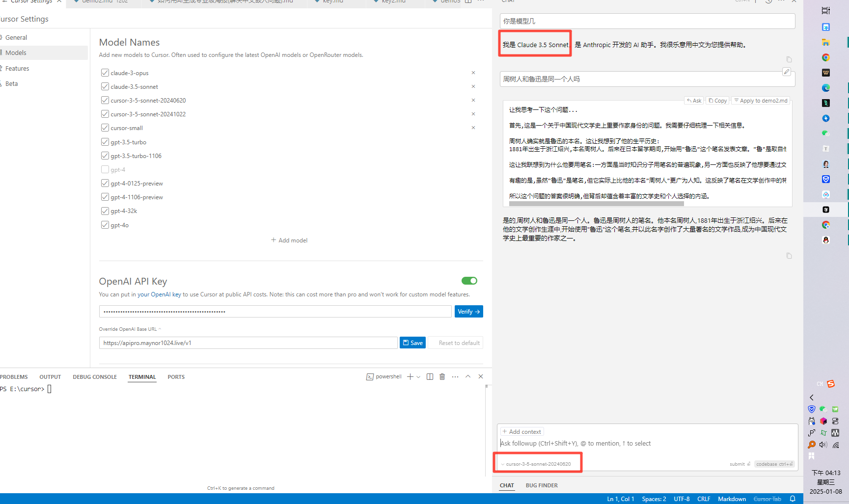Click the Copy button above the reasoning block
This screenshot has width=849, height=504.
tap(717, 101)
